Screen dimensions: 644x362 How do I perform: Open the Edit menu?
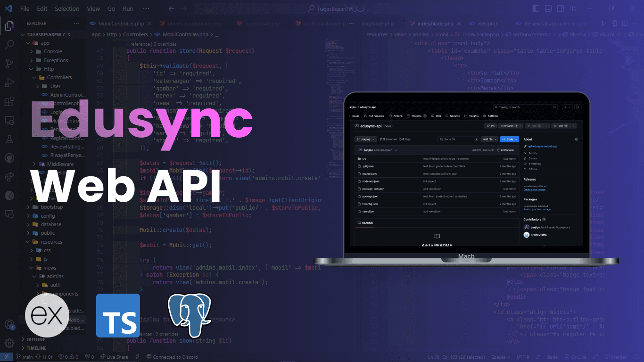click(x=42, y=8)
